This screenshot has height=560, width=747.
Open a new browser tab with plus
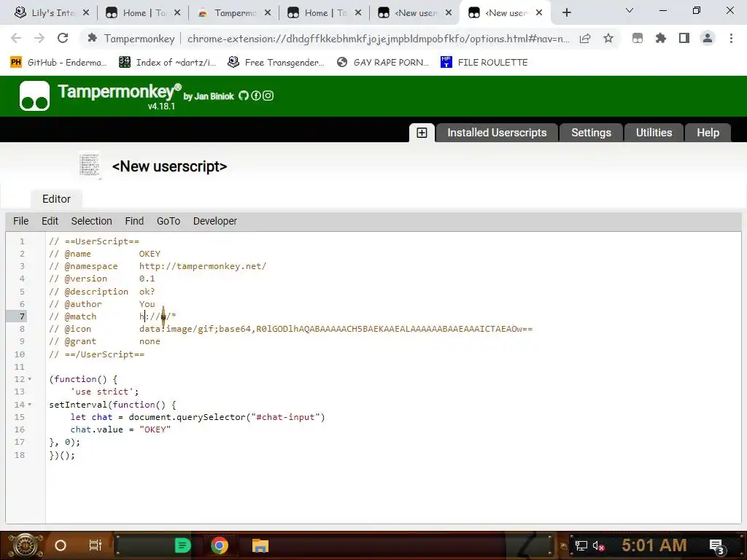[566, 13]
